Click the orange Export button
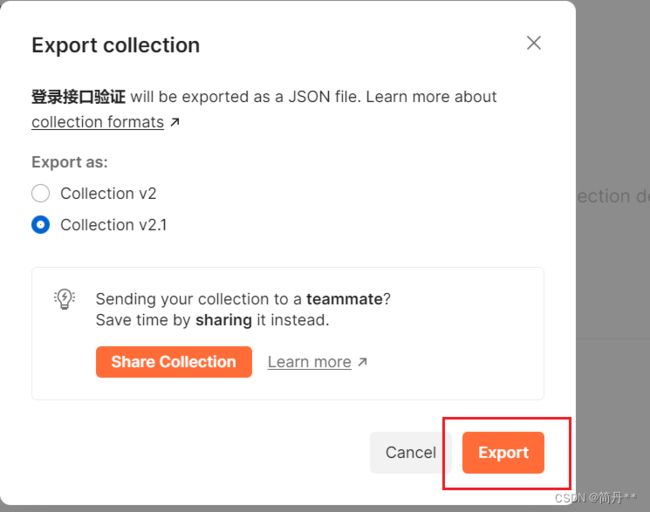 503,452
